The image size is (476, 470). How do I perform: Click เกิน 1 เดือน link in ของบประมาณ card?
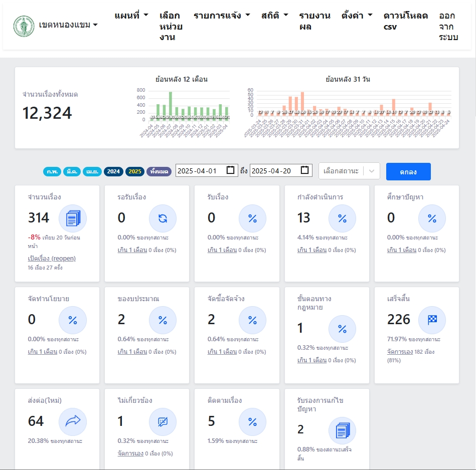click(132, 352)
